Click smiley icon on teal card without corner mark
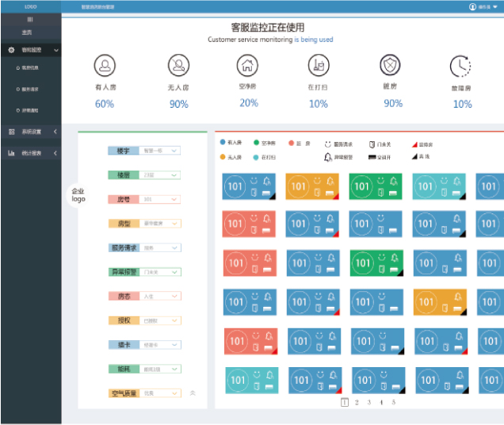The image size is (504, 425). point(257,374)
